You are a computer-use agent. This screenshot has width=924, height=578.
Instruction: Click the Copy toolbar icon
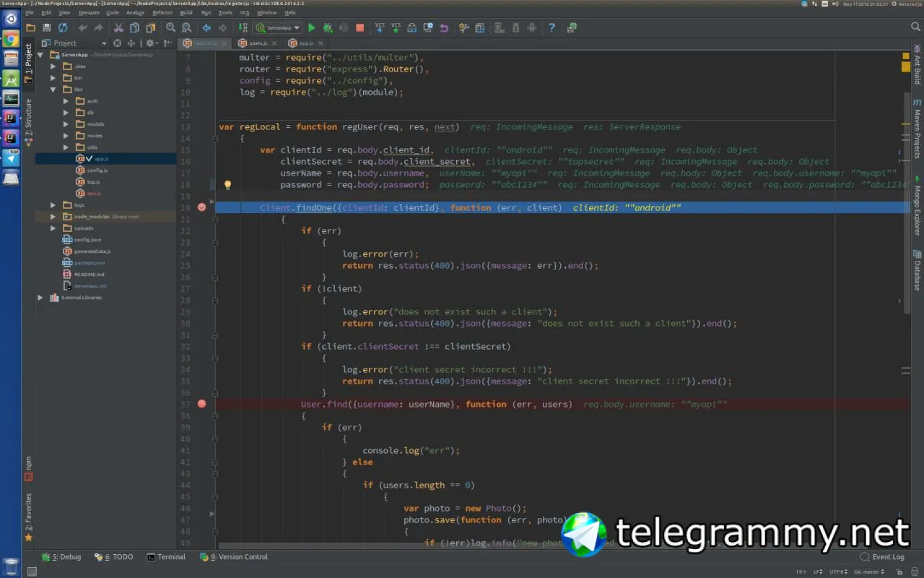pyautogui.click(x=135, y=28)
